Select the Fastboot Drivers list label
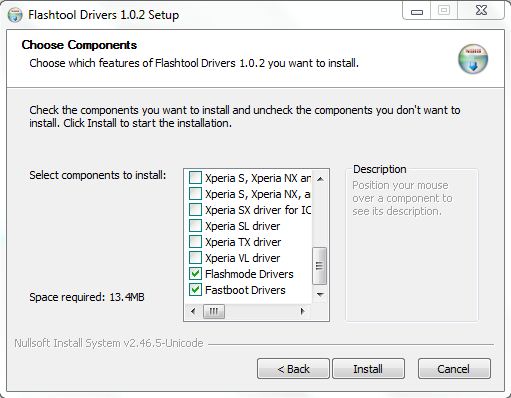The width and height of the screenshot is (511, 398). (x=245, y=290)
